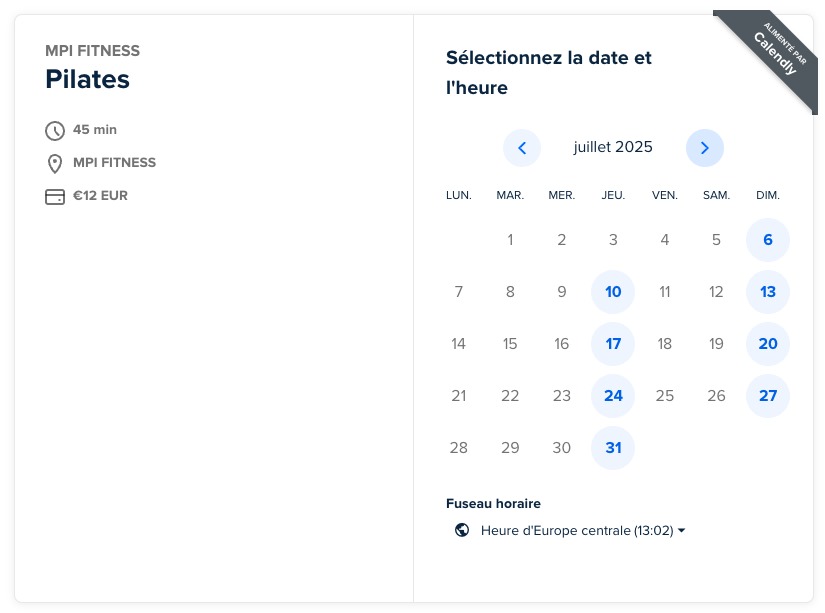Pick Thursday July 24
This screenshot has width=825, height=613.
[x=613, y=396]
